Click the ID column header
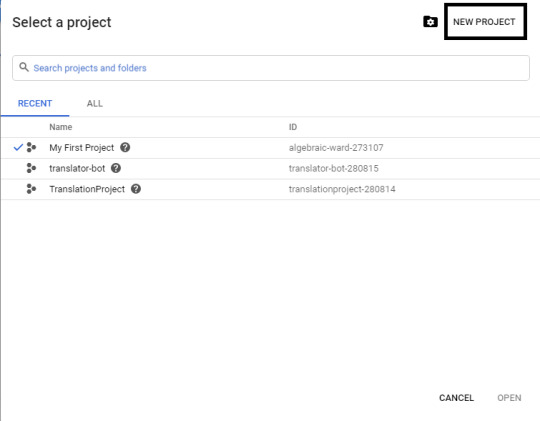Viewport: 540px width, 421px height. [x=293, y=127]
